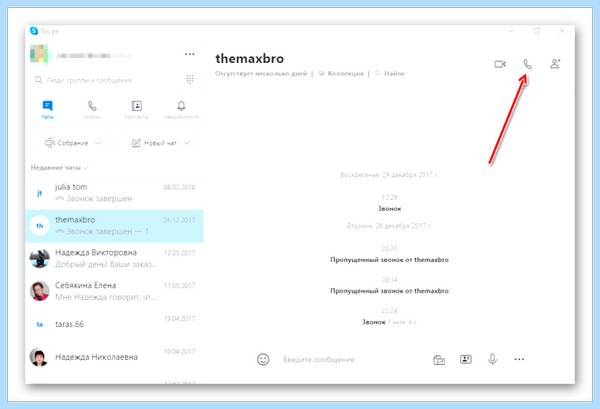Screen dimensions: 600x409
Task: Click the Отсутствует несколько дней status text
Action: [261, 73]
